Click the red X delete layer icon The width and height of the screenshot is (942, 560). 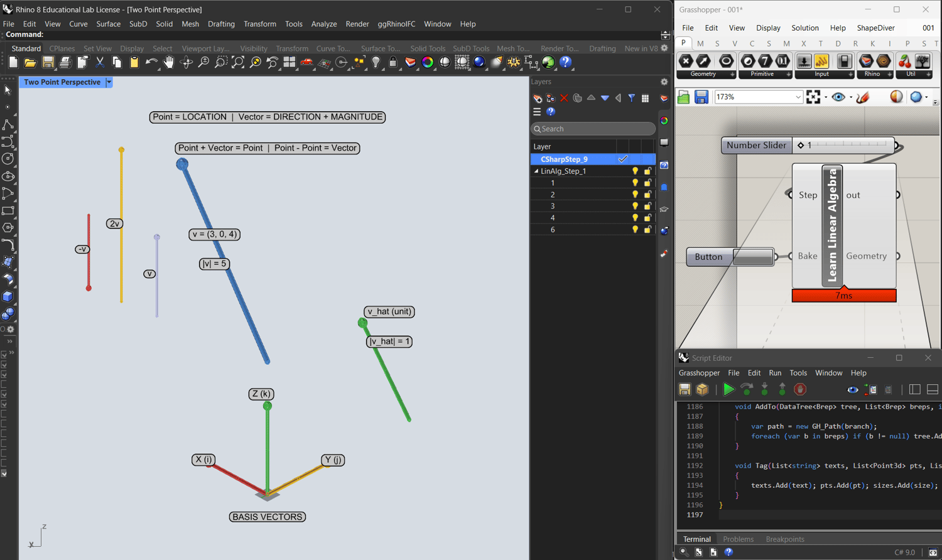pos(564,99)
